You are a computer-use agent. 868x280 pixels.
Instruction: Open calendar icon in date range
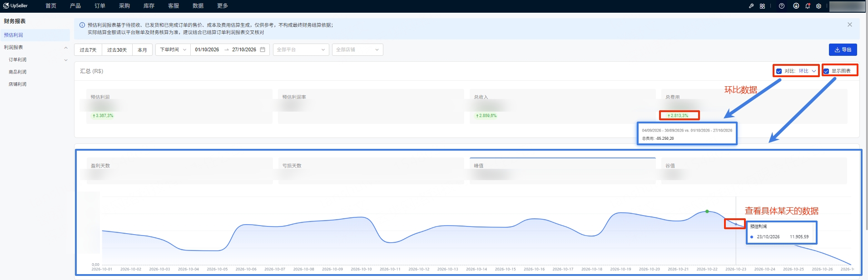[x=263, y=49]
